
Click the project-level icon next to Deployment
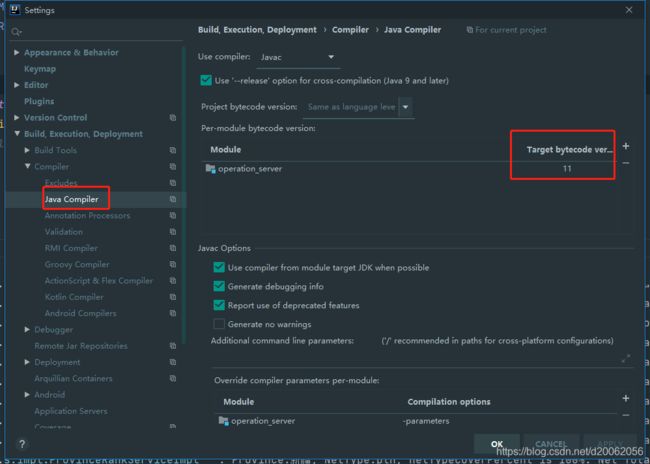coord(173,362)
